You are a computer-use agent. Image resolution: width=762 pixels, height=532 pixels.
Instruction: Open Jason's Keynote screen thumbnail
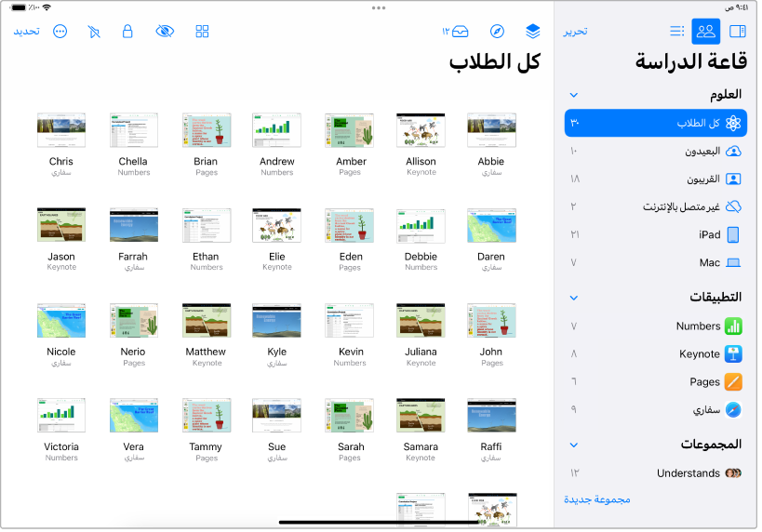[x=61, y=225]
